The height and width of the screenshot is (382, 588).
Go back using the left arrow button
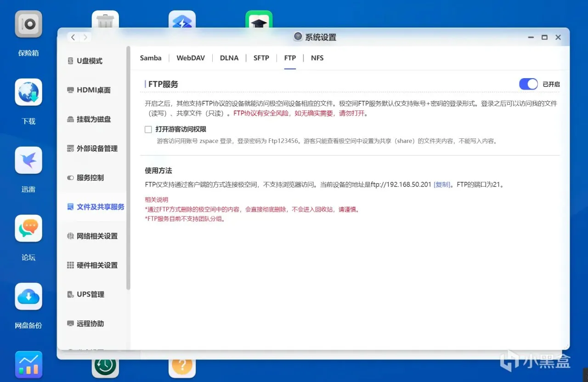click(x=73, y=37)
